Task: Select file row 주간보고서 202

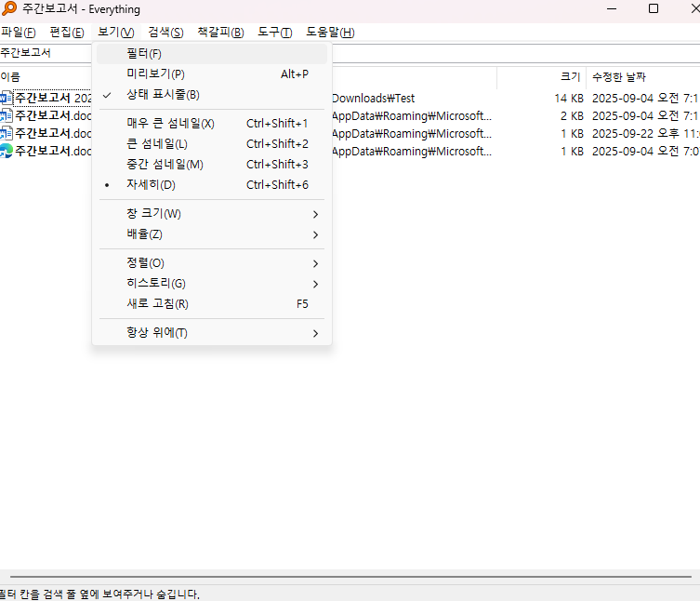Action: click(x=53, y=98)
